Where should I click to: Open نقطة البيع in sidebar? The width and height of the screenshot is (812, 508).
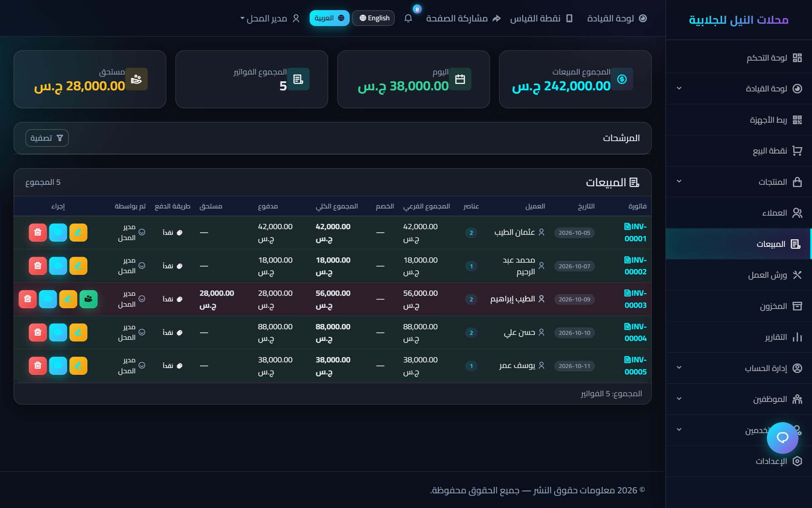[739, 151]
